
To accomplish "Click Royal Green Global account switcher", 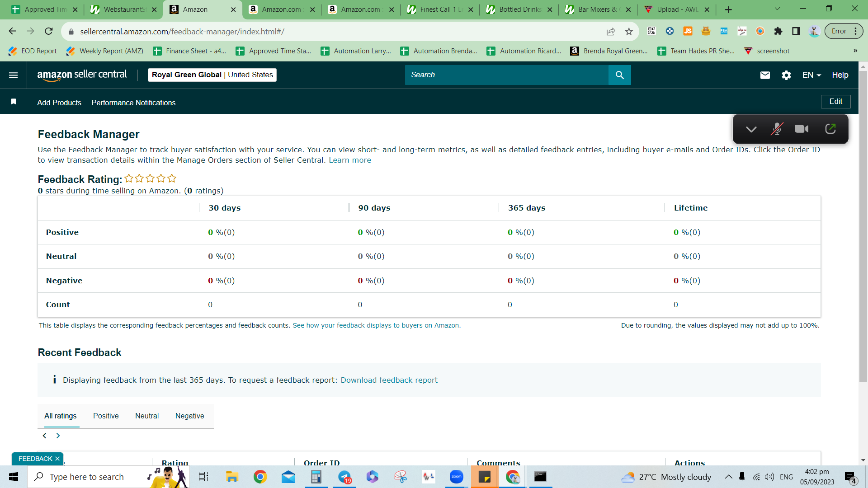I will click(x=212, y=75).
